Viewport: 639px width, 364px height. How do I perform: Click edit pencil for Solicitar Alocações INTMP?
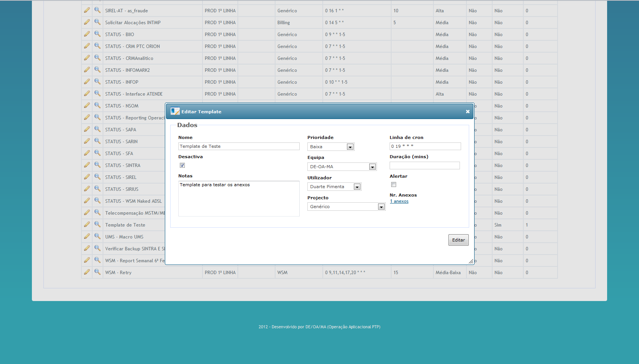coord(87,22)
